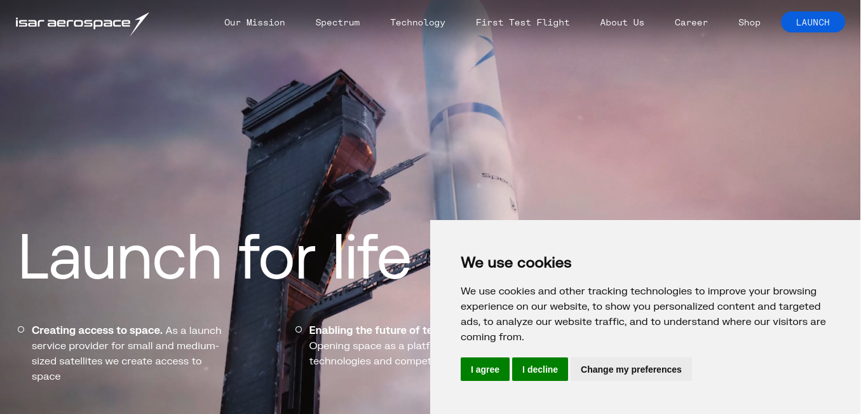
Task: Open Change my preferences for cookies
Action: [x=631, y=369]
